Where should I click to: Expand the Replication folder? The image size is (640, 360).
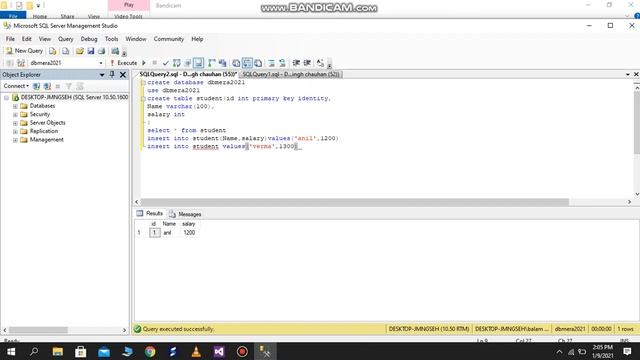(x=15, y=131)
